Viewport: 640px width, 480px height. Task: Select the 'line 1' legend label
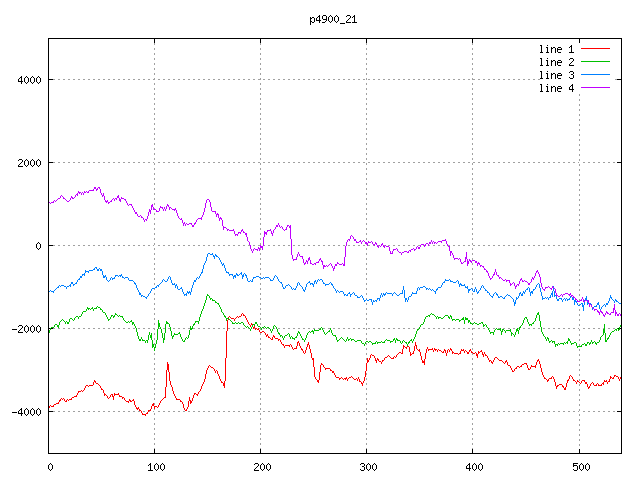point(556,49)
